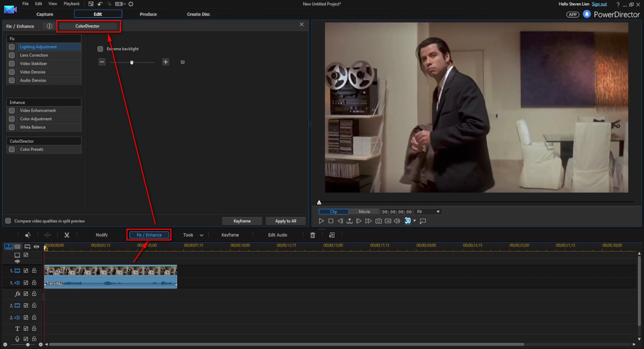Click the Sign out link
644x349 pixels.
coord(599,4)
